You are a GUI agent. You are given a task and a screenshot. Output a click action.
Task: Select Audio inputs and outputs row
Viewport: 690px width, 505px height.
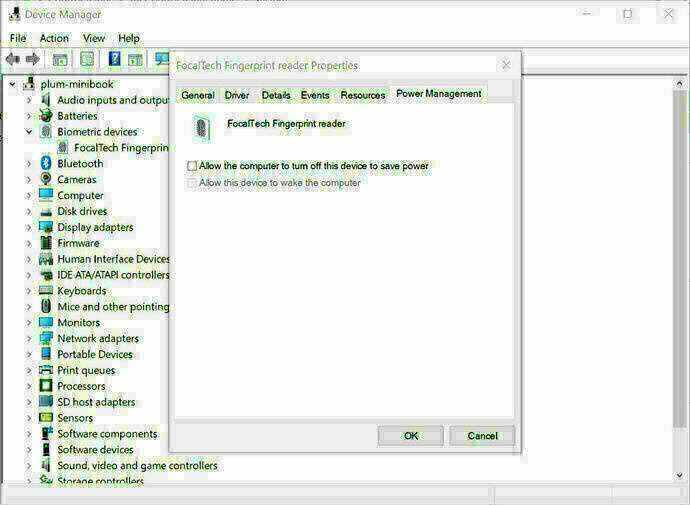[x=113, y=100]
